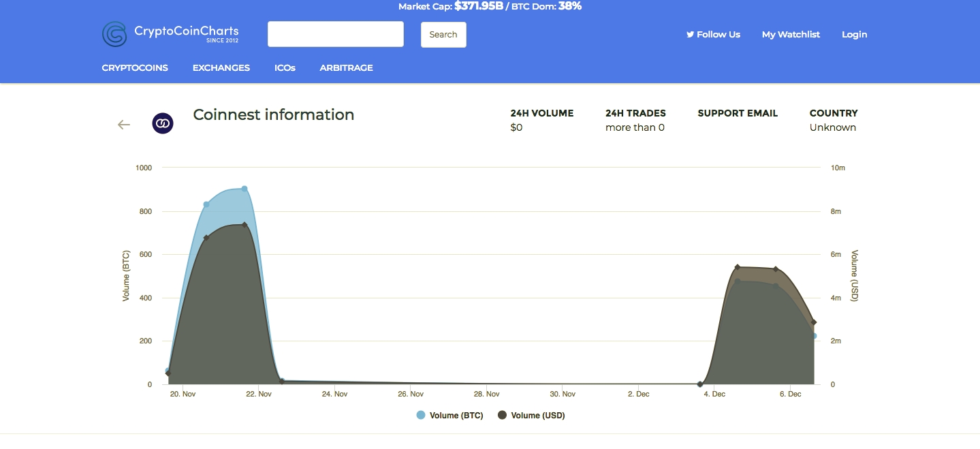980x449 pixels.
Task: Click the USD volume data point at chart's right edge
Action: (x=814, y=322)
